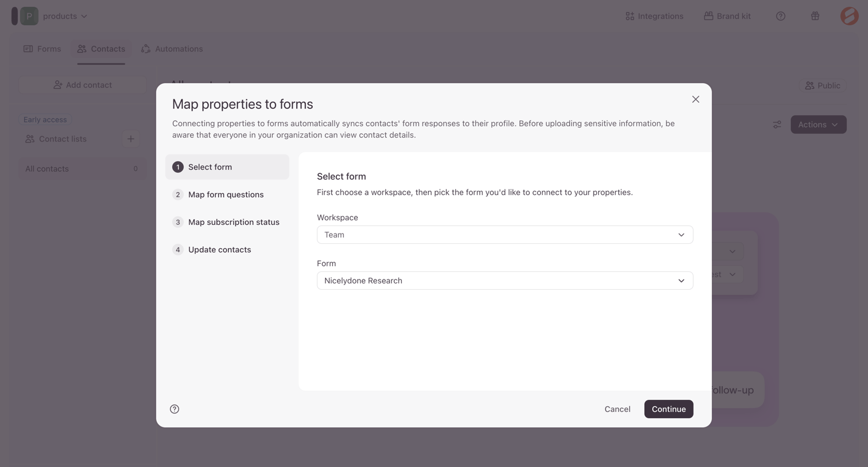Go to step 4 Update contacts
This screenshot has height=467, width=868.
click(227, 250)
